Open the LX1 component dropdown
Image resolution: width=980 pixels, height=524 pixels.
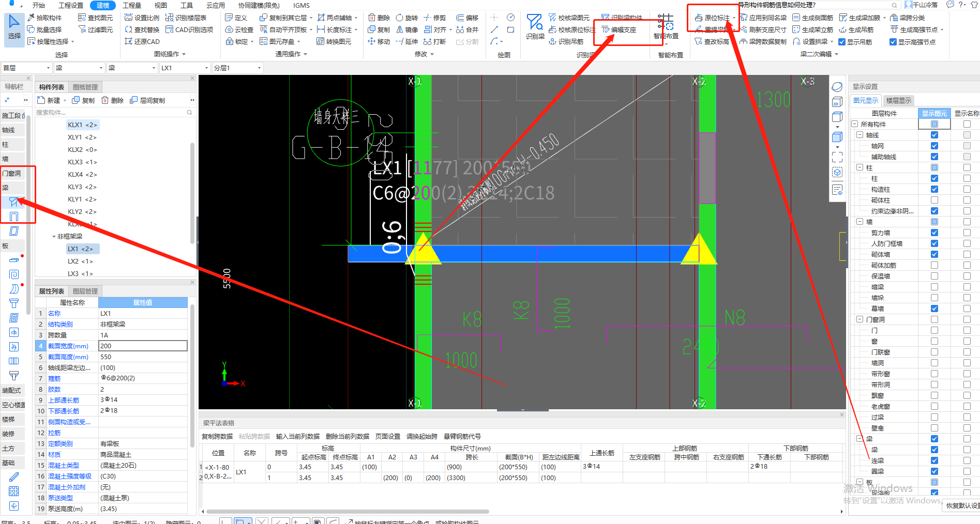pyautogui.click(x=185, y=68)
